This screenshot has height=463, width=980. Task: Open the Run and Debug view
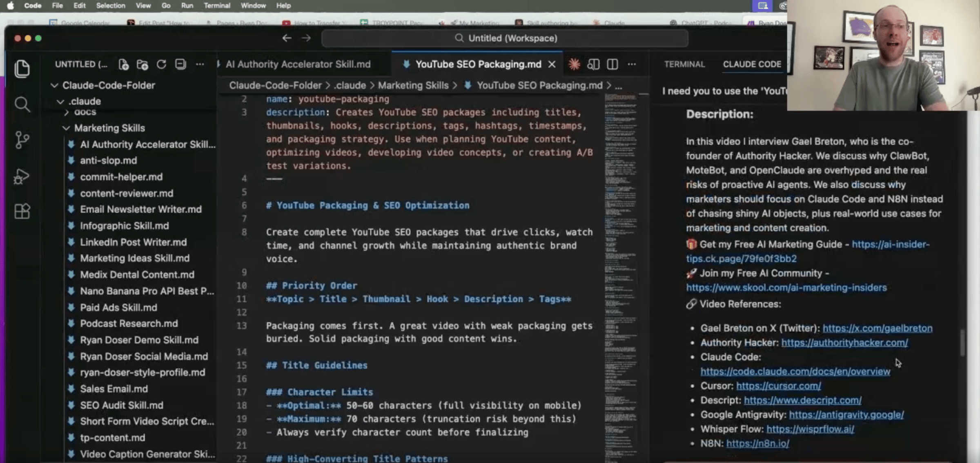click(22, 176)
